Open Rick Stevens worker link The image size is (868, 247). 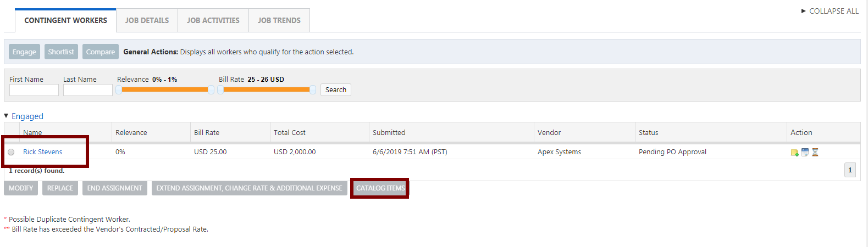tap(42, 152)
